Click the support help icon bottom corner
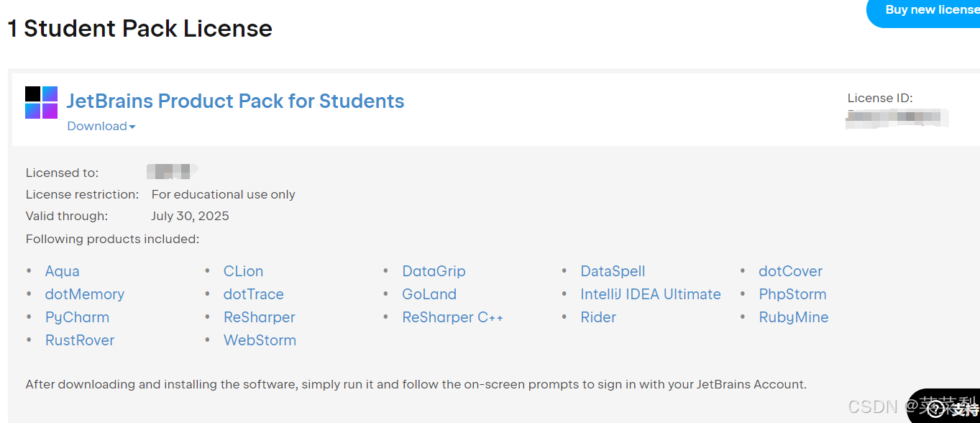 click(935, 409)
